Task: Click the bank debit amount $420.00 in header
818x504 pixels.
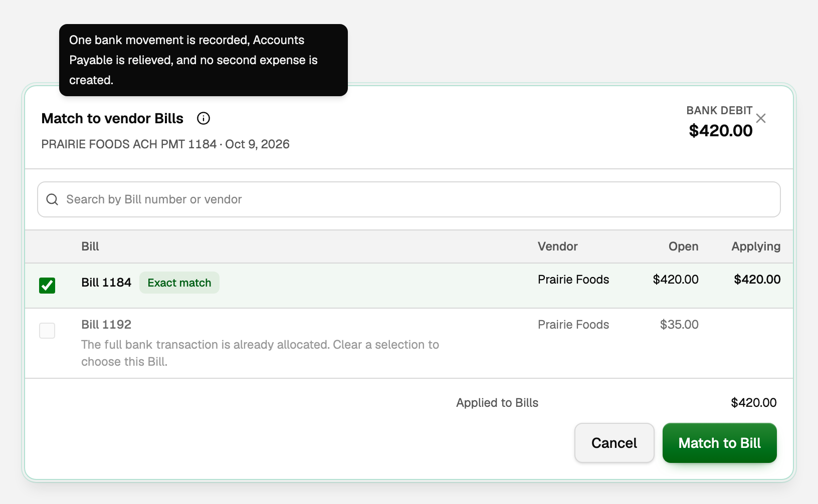Action: [x=721, y=131]
